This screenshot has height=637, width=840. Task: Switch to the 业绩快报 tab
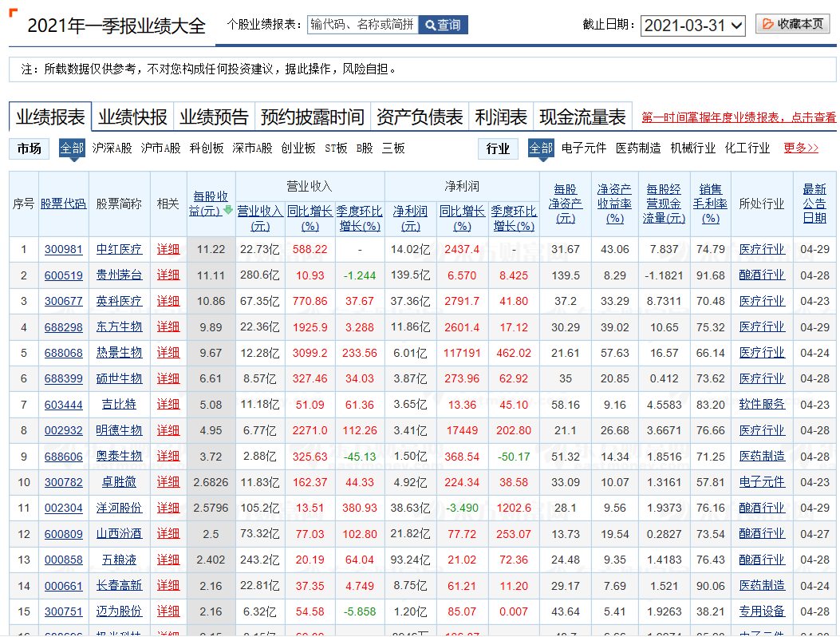[132, 117]
